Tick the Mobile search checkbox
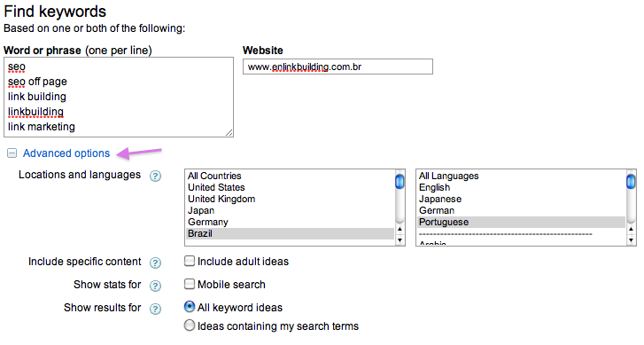 [x=189, y=284]
